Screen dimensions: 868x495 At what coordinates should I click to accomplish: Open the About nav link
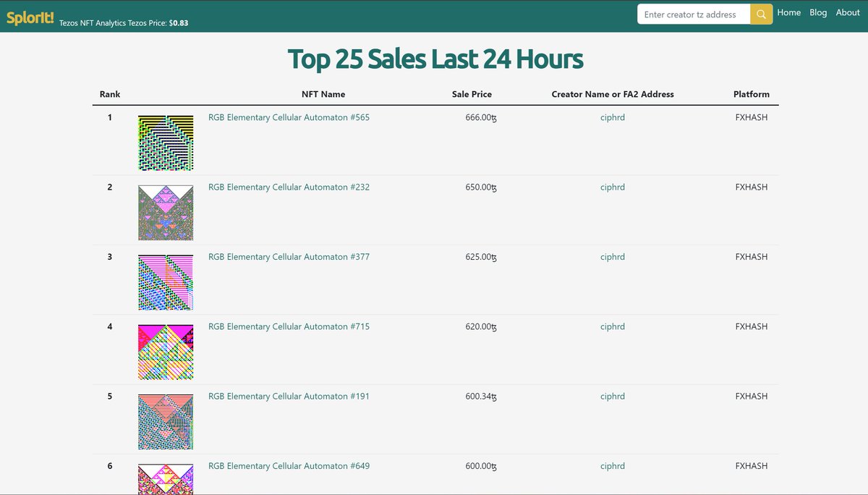click(848, 12)
